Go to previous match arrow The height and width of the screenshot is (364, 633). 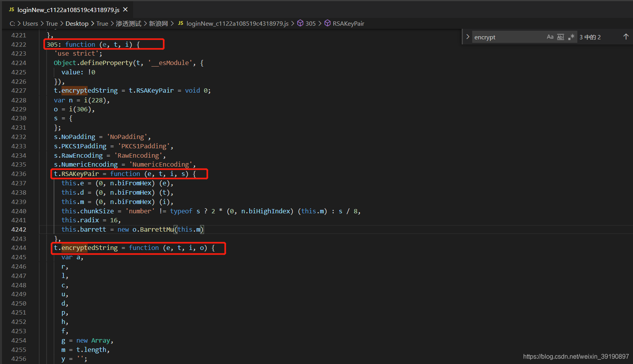click(x=626, y=37)
